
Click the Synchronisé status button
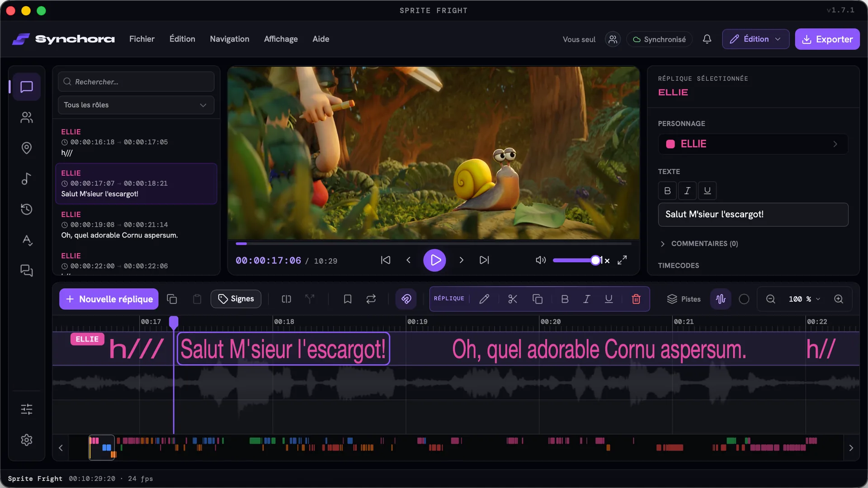coord(660,39)
